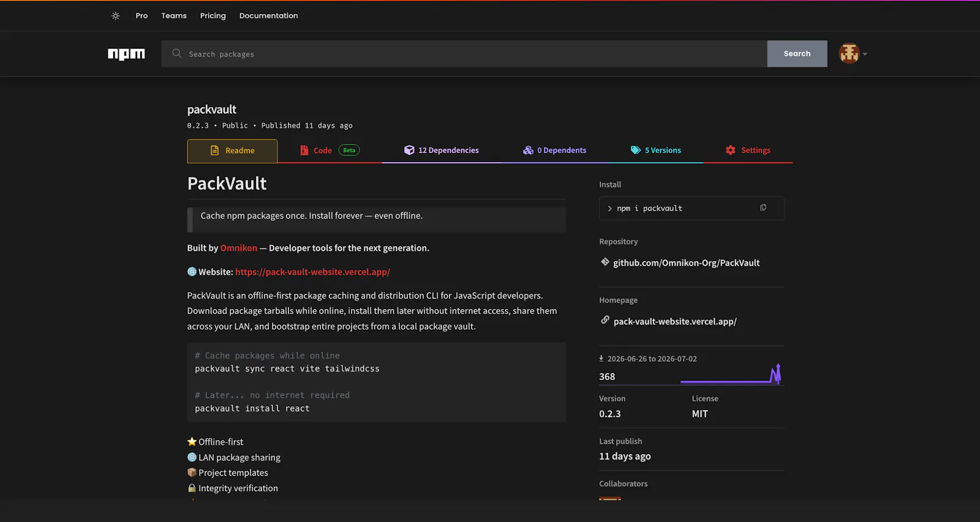
Task: Click the packvault package title
Action: click(211, 110)
